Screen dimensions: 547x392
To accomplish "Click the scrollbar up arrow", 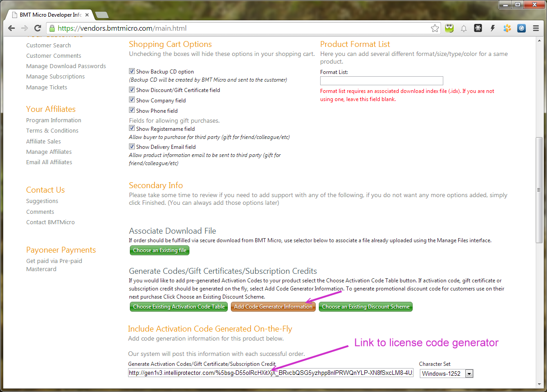I will 539,41.
